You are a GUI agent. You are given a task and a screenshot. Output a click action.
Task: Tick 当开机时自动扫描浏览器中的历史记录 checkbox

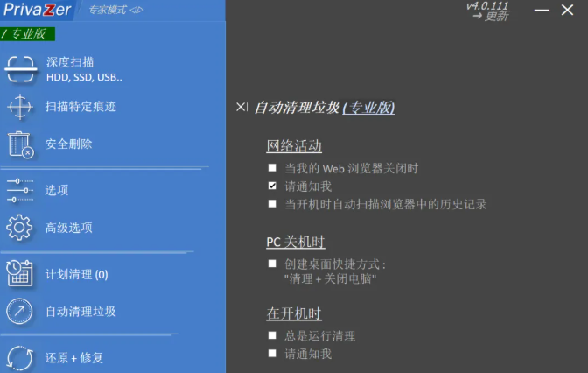click(x=272, y=204)
